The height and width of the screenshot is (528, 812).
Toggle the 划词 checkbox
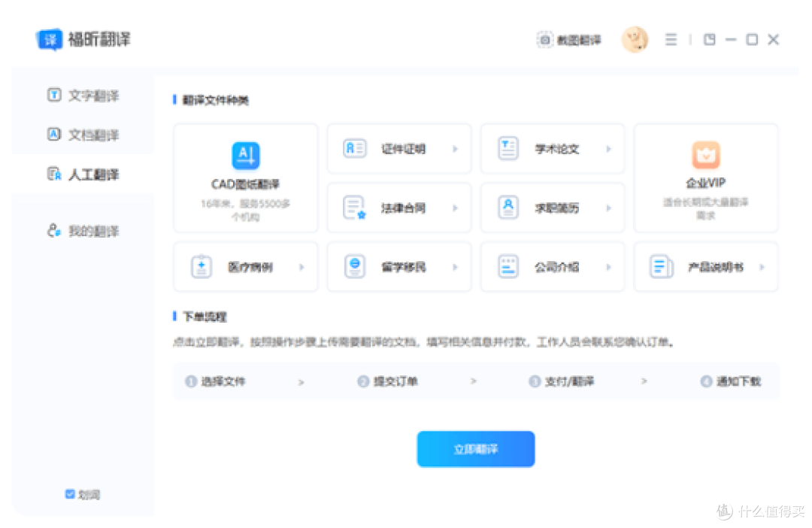70,494
